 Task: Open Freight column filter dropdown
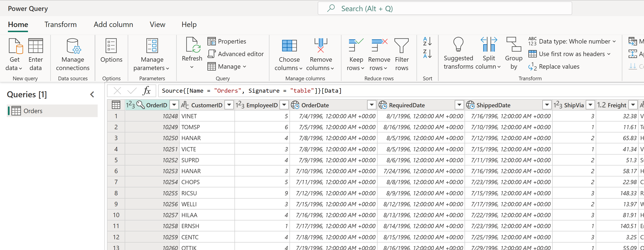click(x=633, y=105)
